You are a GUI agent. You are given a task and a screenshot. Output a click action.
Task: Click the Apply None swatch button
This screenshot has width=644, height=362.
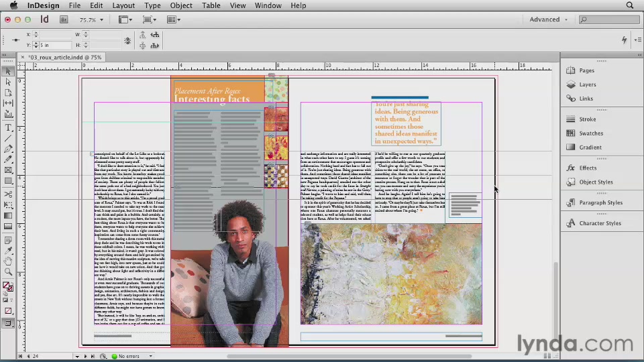[8, 310]
